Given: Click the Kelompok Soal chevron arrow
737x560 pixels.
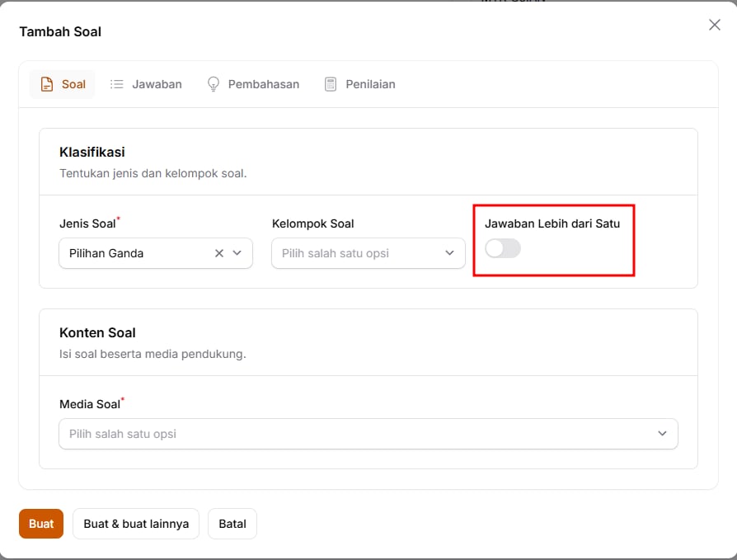Looking at the screenshot, I should point(450,253).
